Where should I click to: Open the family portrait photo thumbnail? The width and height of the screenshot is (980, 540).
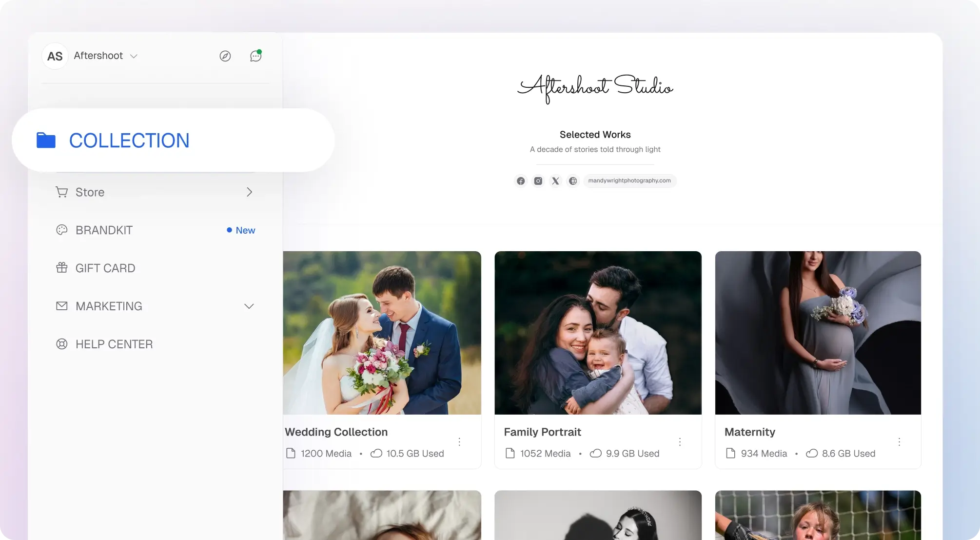598,333
